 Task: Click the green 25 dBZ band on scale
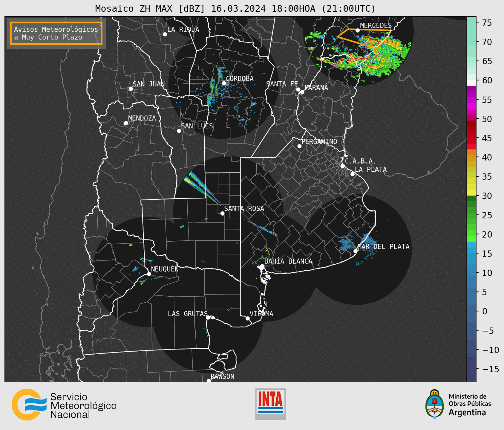(x=471, y=215)
